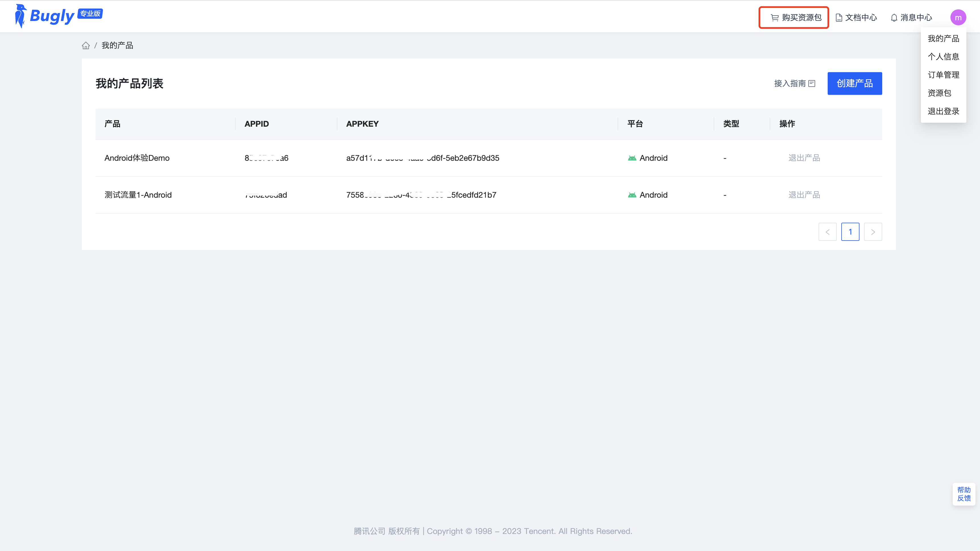The width and height of the screenshot is (980, 551).
Task: Click the APPKEY ending 5eb2e67b9d35
Action: pyautogui.click(x=422, y=158)
